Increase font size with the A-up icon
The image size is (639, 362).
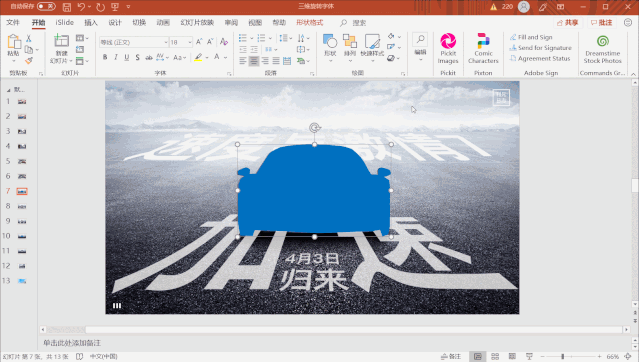click(x=199, y=42)
